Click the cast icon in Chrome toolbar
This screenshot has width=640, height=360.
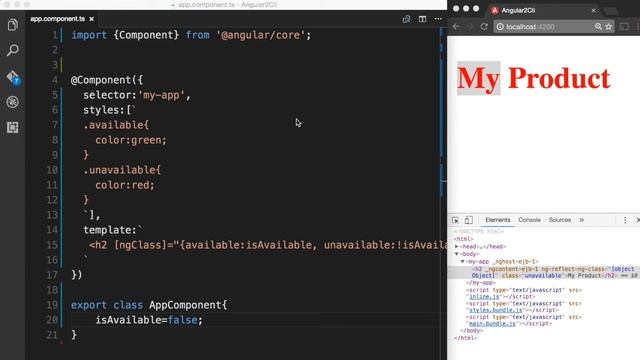tap(624, 27)
